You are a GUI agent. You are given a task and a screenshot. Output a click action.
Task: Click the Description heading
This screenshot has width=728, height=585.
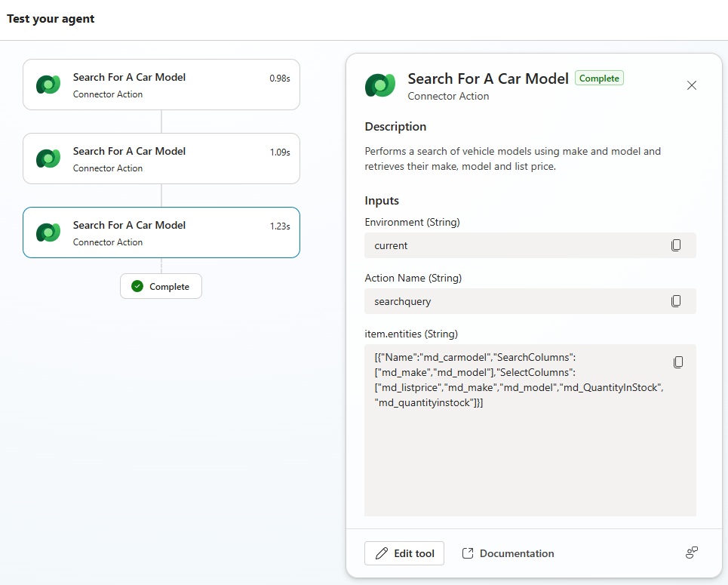pos(395,126)
